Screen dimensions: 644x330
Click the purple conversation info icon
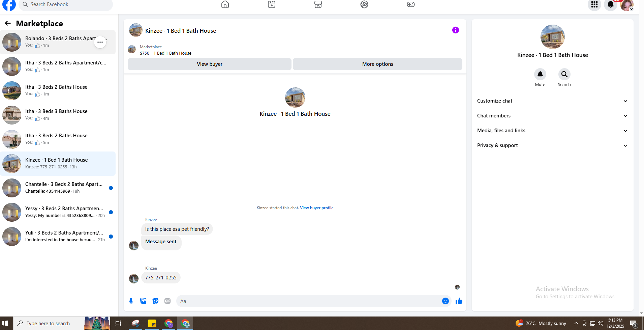point(456,30)
